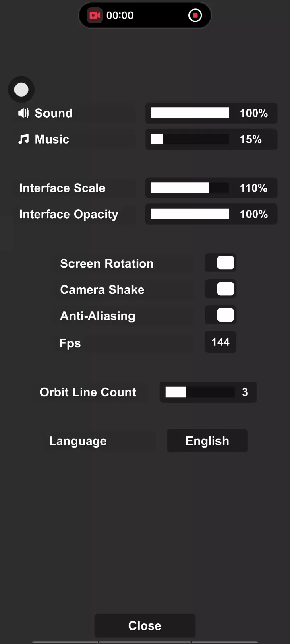Toggle Screen Rotation switch
Image resolution: width=290 pixels, height=644 pixels.
221,263
